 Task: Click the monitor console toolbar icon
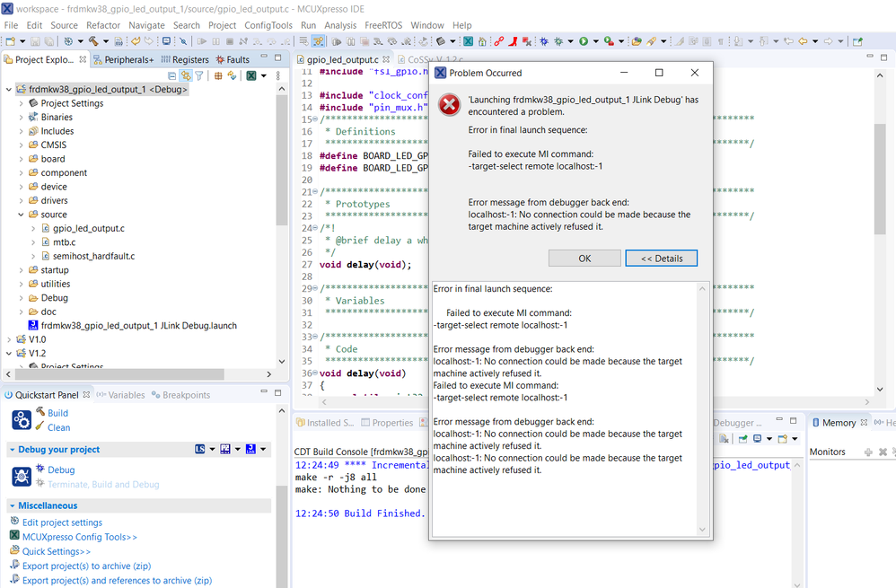click(166, 41)
